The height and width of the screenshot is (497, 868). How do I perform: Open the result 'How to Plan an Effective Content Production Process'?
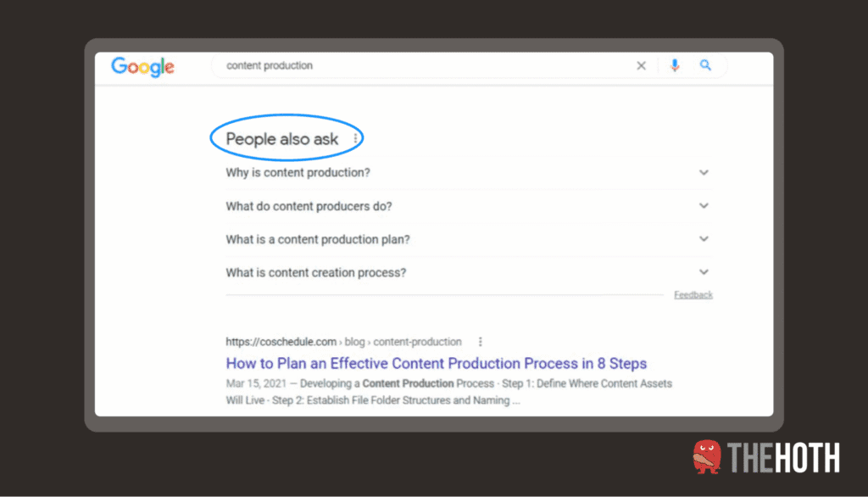click(x=436, y=363)
